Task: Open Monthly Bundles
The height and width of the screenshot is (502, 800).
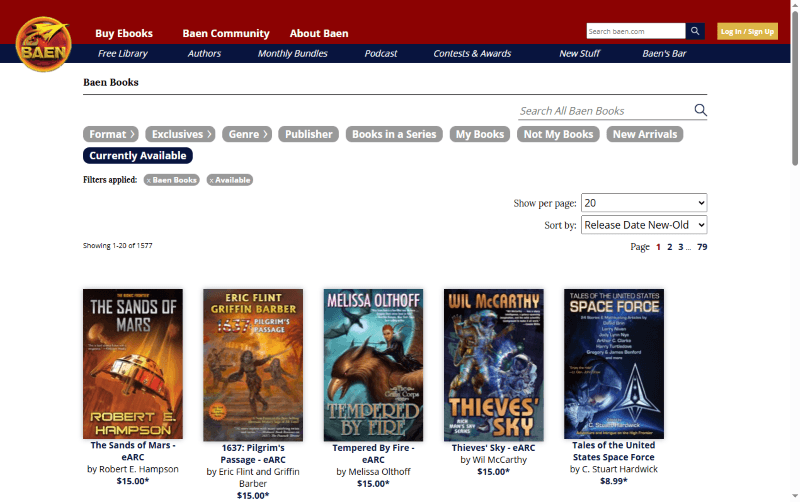Action: tap(292, 53)
